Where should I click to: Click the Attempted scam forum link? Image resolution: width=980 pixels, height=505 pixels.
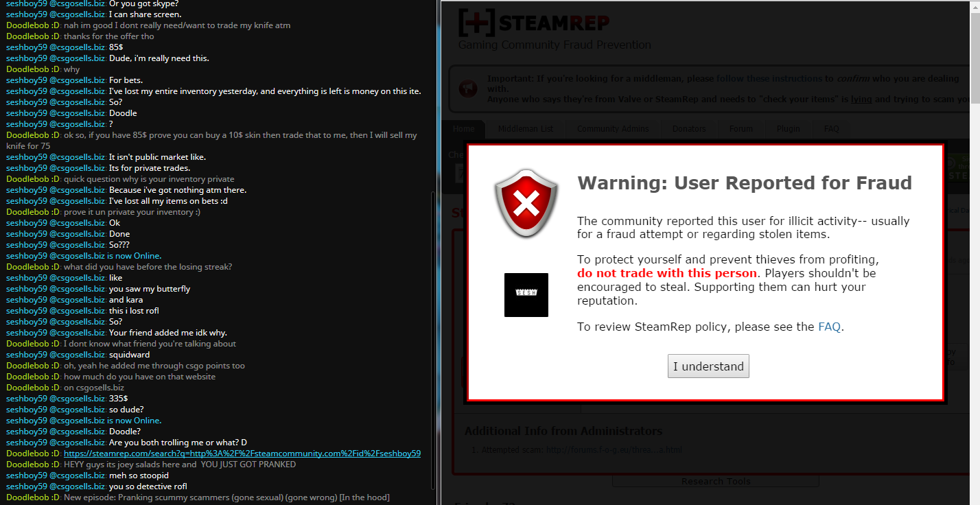click(614, 450)
